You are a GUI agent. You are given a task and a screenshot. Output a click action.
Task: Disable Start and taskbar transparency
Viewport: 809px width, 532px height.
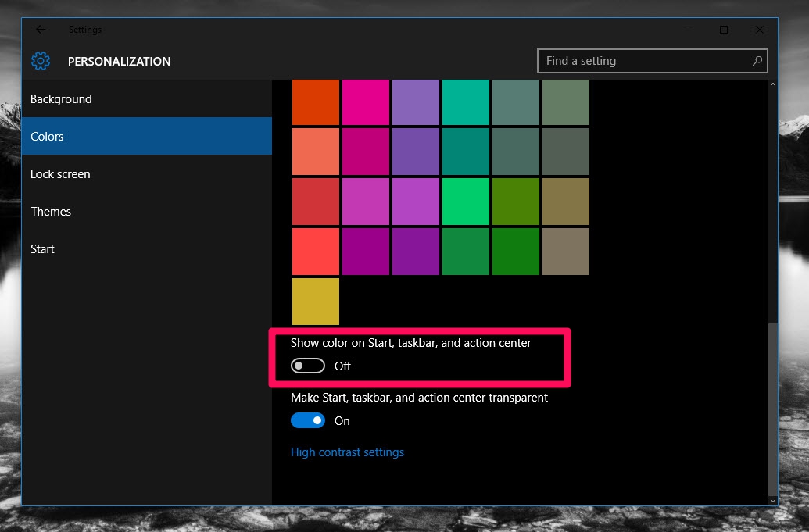click(x=308, y=420)
